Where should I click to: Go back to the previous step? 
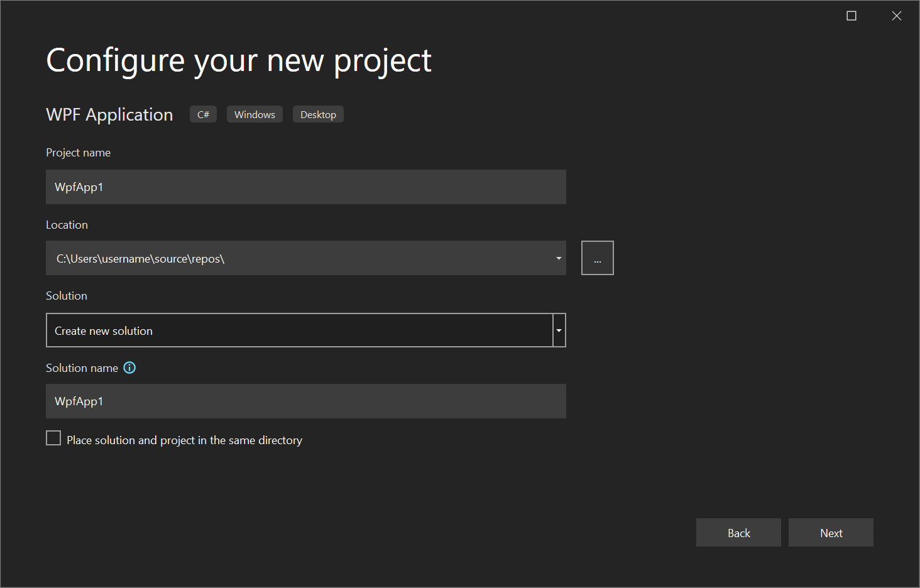[738, 532]
